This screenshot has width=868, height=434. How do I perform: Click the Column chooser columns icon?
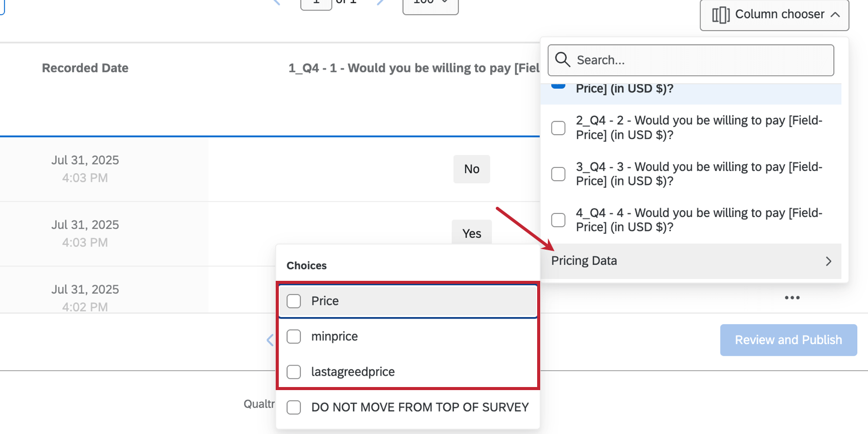pyautogui.click(x=720, y=15)
